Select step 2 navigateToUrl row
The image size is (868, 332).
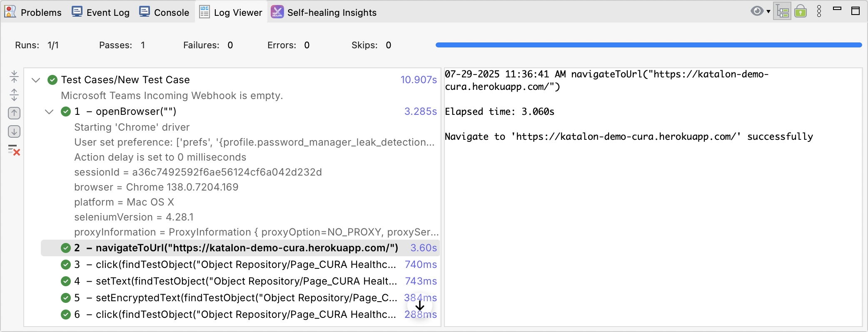pyautogui.click(x=241, y=248)
